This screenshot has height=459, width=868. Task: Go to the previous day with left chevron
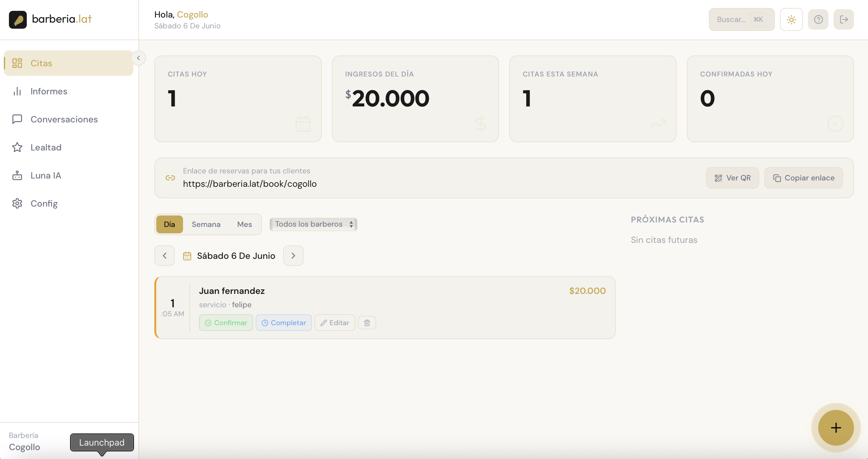coord(165,256)
